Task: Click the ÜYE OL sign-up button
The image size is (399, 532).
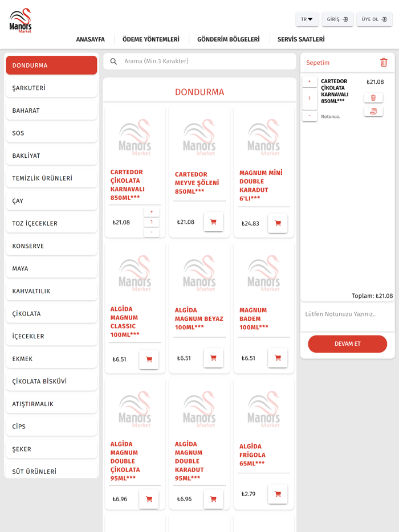Action: point(374,19)
